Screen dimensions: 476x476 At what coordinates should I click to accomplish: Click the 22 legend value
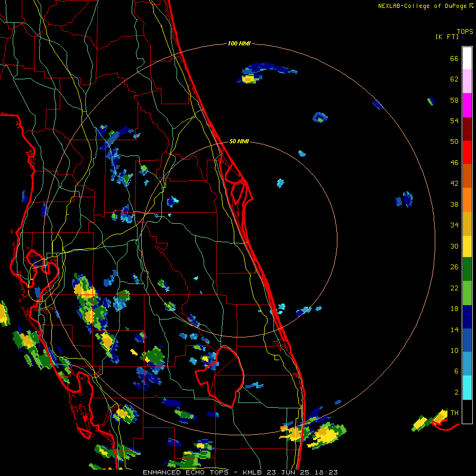tap(454, 288)
